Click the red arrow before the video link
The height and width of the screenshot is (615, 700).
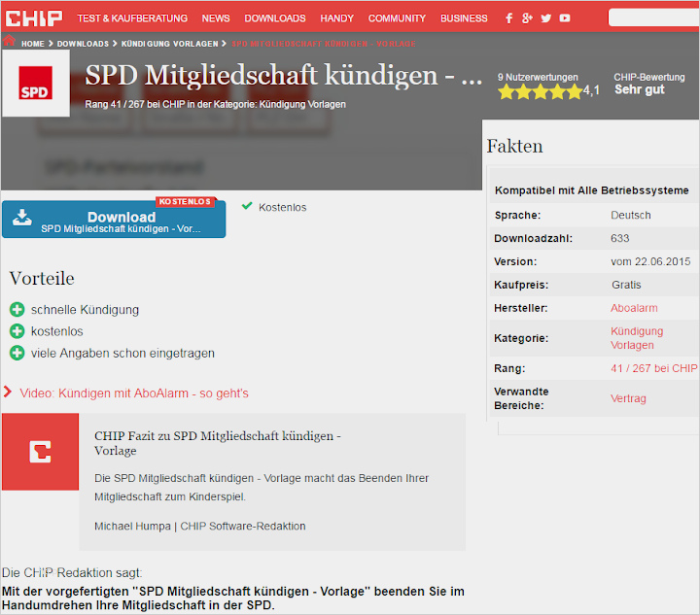coord(7,392)
